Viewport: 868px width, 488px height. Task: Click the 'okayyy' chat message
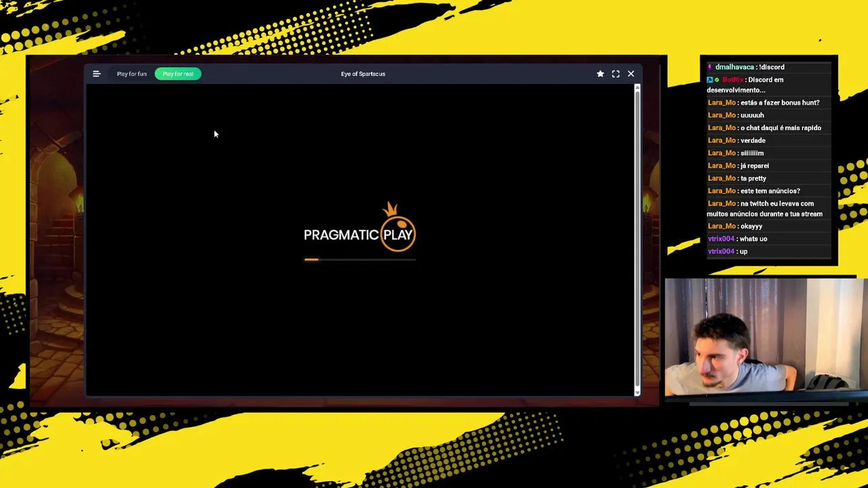click(x=751, y=226)
